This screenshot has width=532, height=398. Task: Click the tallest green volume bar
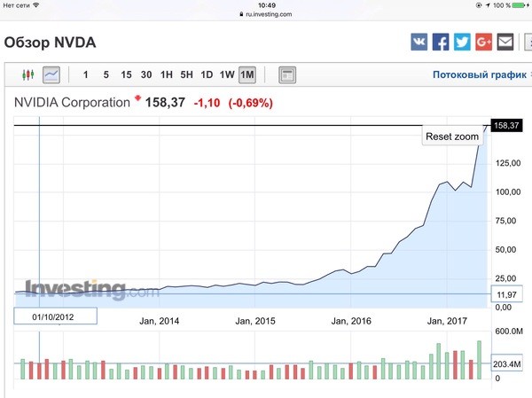(x=479, y=360)
